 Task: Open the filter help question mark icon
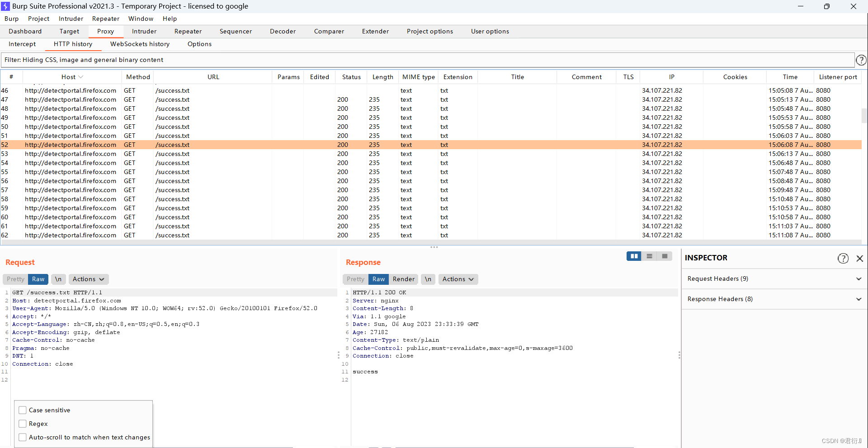tap(861, 60)
